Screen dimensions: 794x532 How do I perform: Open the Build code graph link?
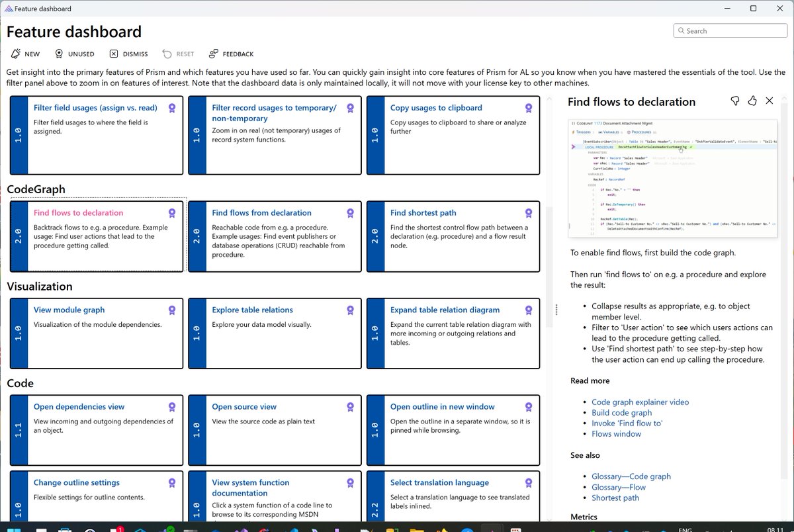[x=621, y=413]
